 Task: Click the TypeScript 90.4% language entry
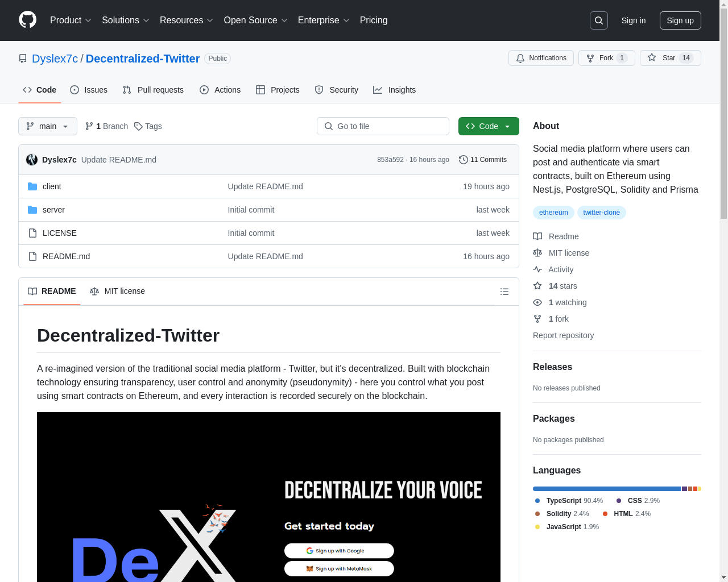coord(569,501)
